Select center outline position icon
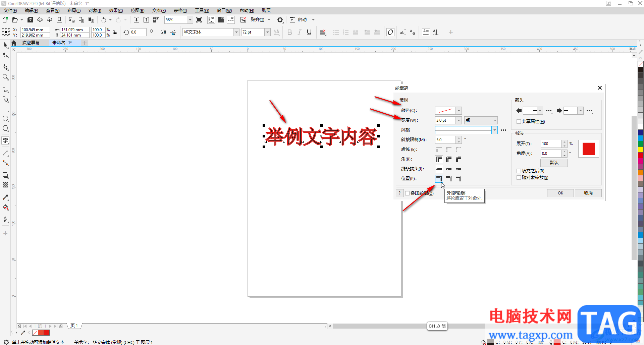644x345 pixels. (x=449, y=179)
